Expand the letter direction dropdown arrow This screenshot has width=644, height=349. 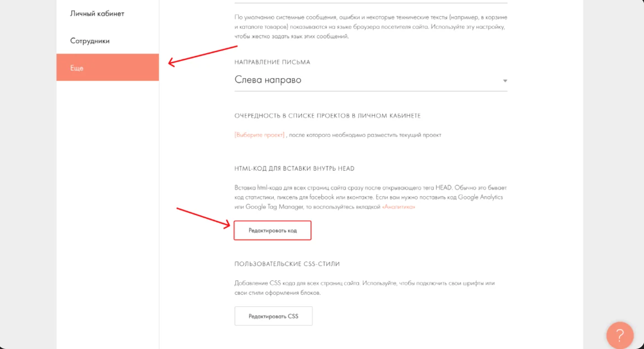505,81
